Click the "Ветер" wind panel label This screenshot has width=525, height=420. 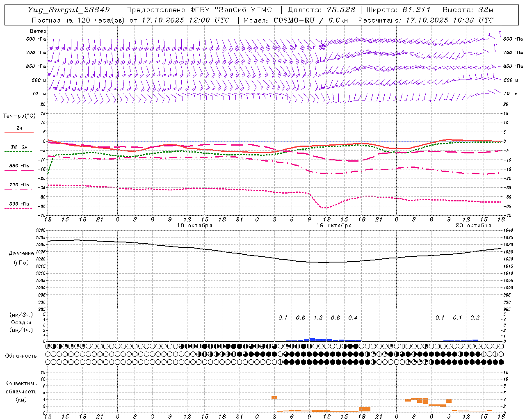38,31
